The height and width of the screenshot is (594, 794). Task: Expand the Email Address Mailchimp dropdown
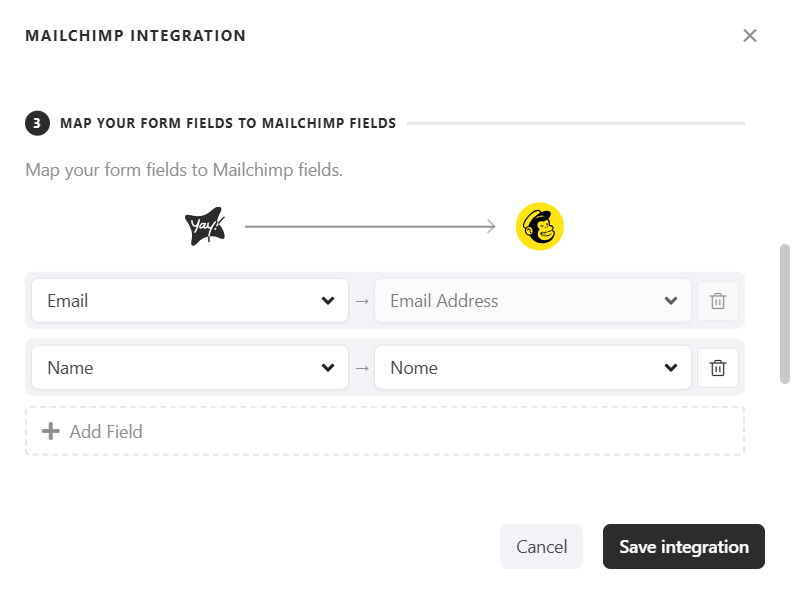pyautogui.click(x=532, y=301)
